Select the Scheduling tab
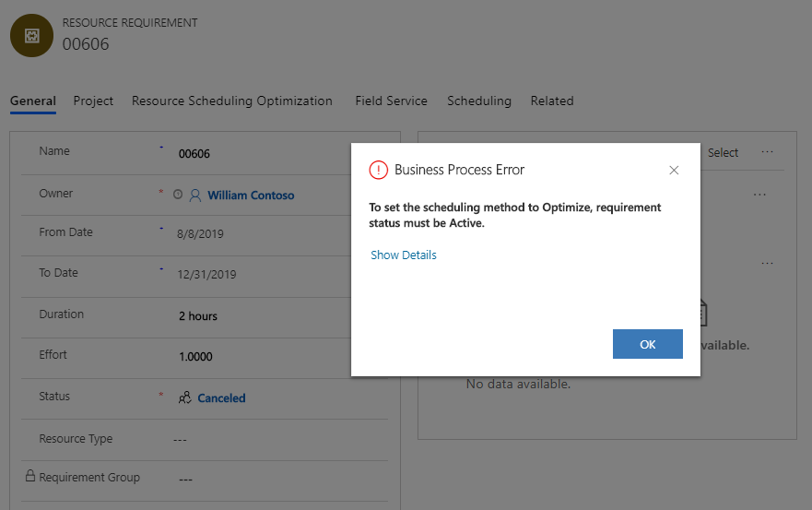Screen dimensions: 812x510 tap(478, 101)
